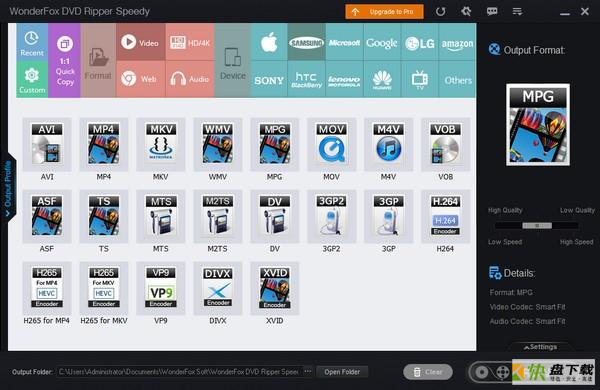Select the 3GP2 format icon
The height and width of the screenshot is (390, 600).
pyautogui.click(x=331, y=216)
